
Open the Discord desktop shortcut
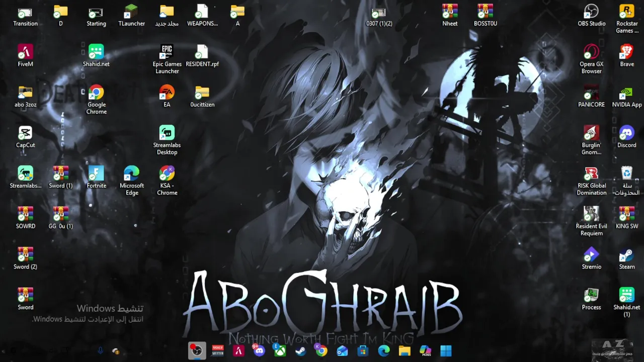coord(627,137)
